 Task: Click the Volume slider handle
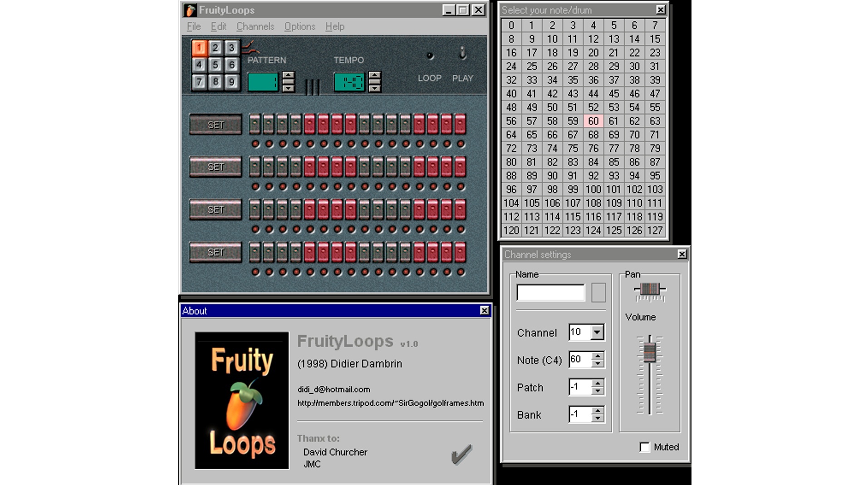pos(650,352)
